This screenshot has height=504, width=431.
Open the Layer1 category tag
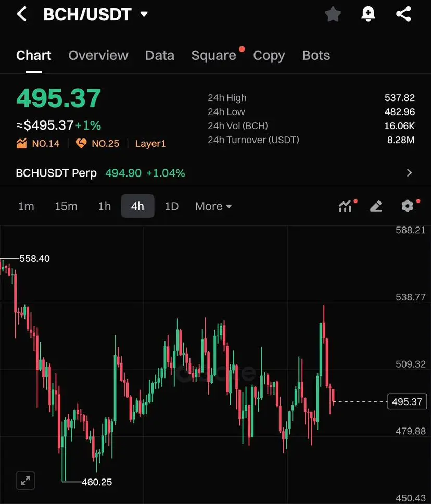150,143
